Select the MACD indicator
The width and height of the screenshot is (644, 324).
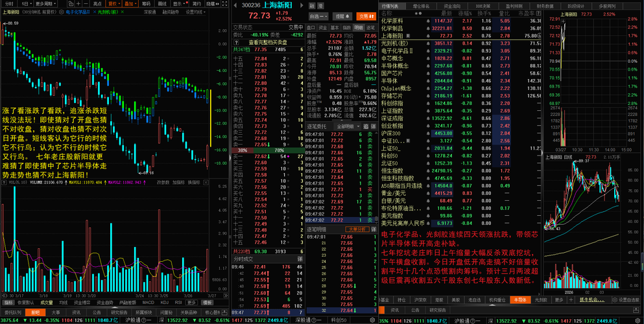pyautogui.click(x=149, y=303)
